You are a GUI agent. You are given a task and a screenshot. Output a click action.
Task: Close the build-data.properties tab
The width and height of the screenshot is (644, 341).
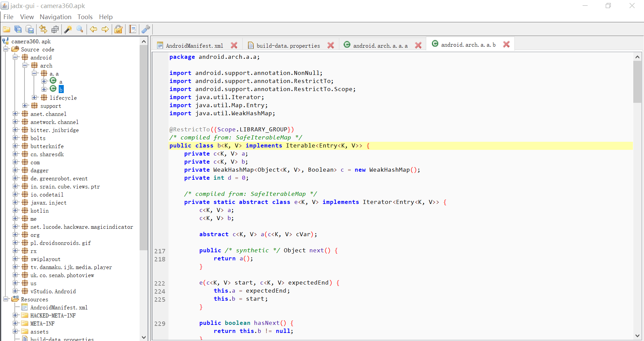(x=331, y=45)
